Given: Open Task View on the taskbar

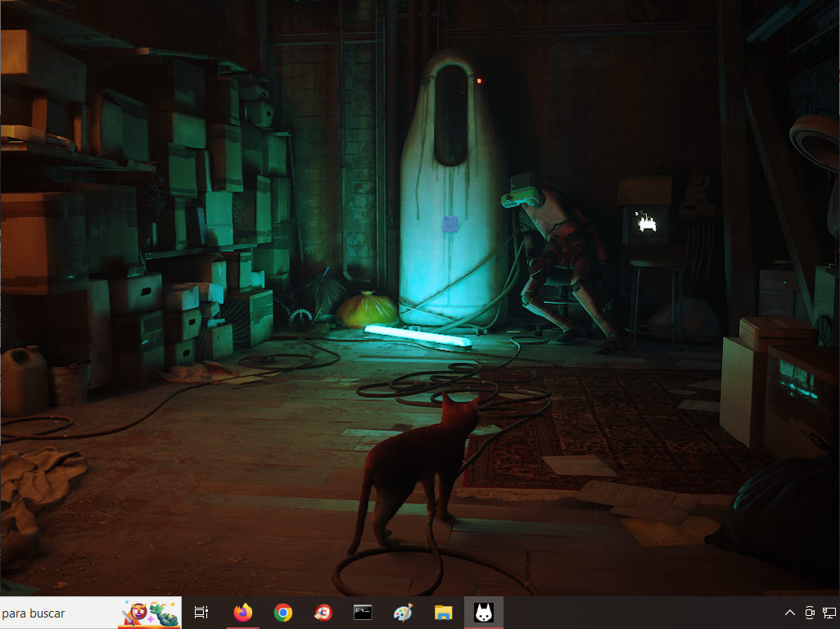Looking at the screenshot, I should point(201,613).
